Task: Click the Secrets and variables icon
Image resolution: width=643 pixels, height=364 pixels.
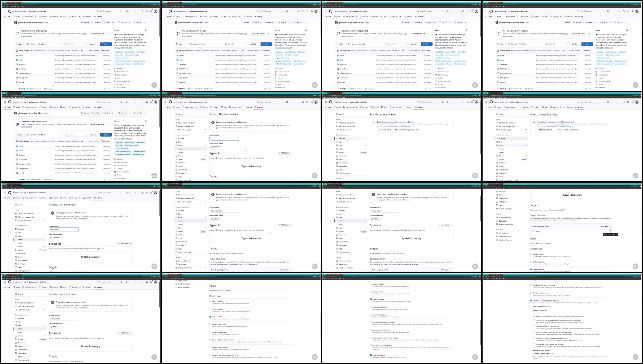Action: click(x=497, y=224)
